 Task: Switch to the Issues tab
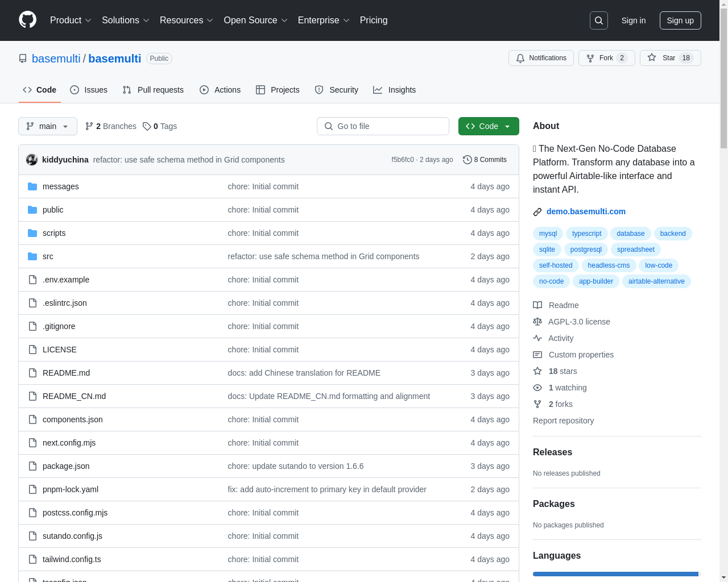[x=89, y=90]
